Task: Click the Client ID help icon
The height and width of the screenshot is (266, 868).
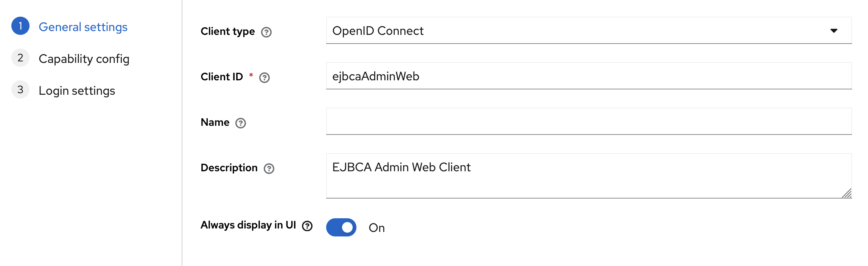Action: tap(264, 78)
